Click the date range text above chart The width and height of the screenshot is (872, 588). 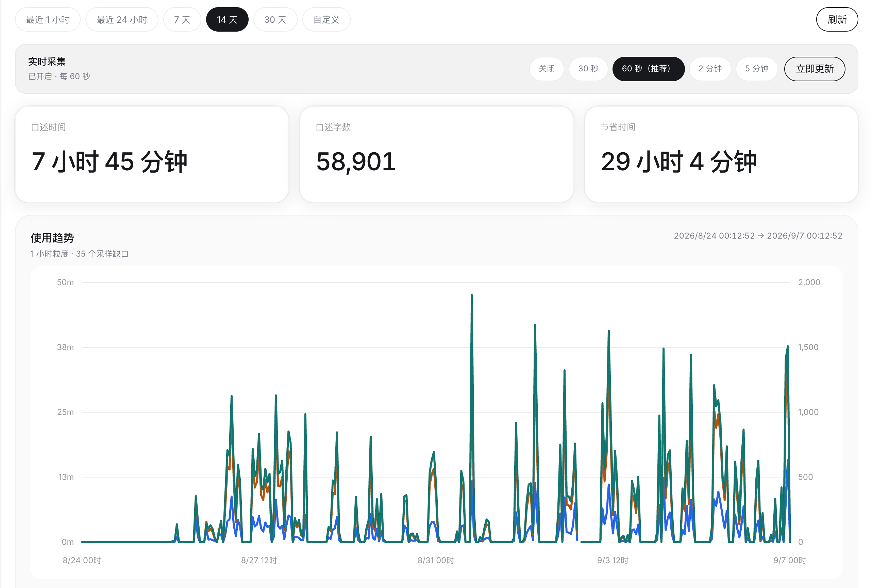[758, 236]
